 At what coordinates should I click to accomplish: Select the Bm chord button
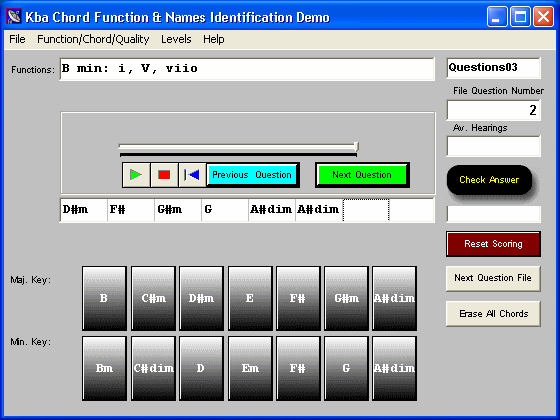click(104, 368)
